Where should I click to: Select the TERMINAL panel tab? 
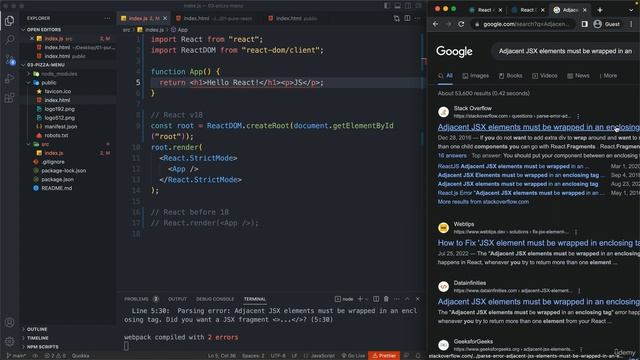pos(255,299)
